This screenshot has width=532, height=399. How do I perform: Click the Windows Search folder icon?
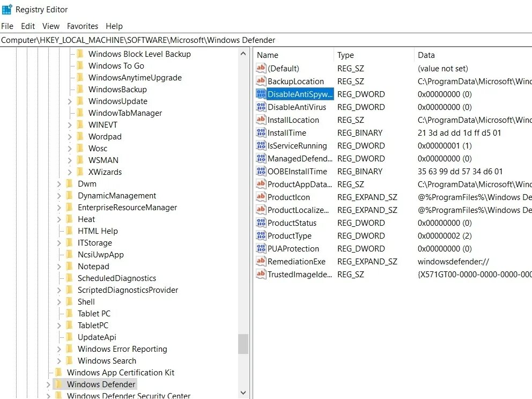[x=70, y=361]
